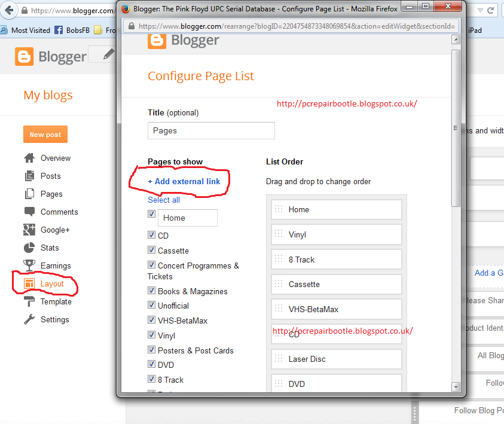Screen dimensions: 504x424
Task: Open Settings in the sidebar menu
Action: tap(54, 319)
